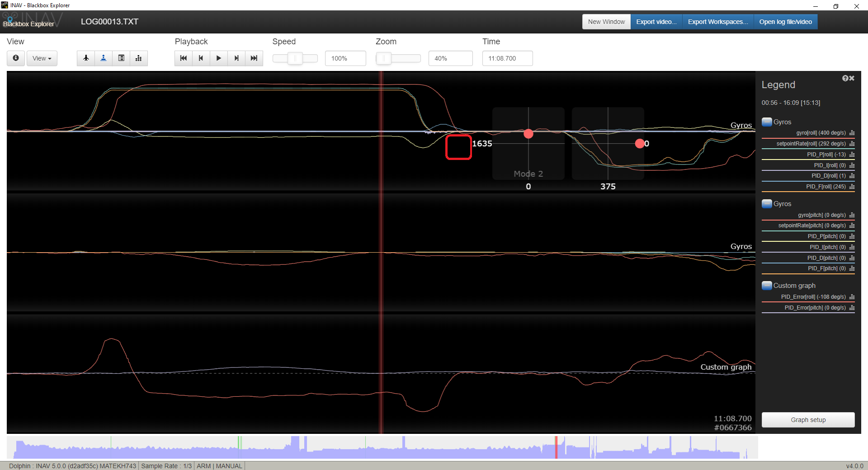Open analyser icon for setpointRate[roll]

(852, 144)
